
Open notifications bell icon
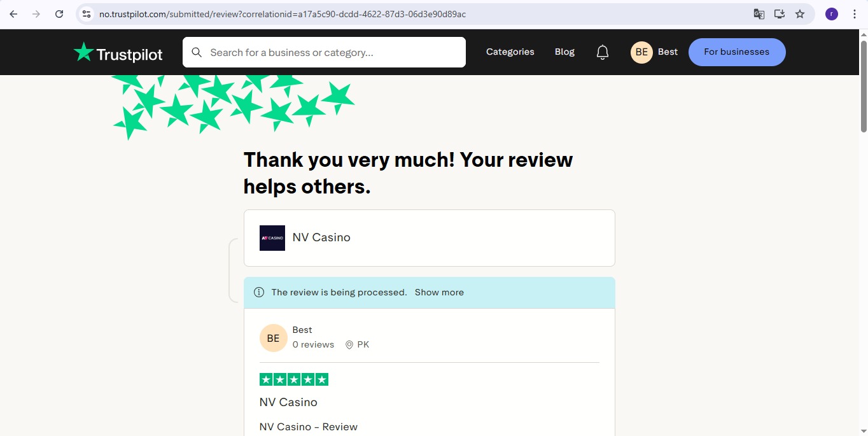603,52
